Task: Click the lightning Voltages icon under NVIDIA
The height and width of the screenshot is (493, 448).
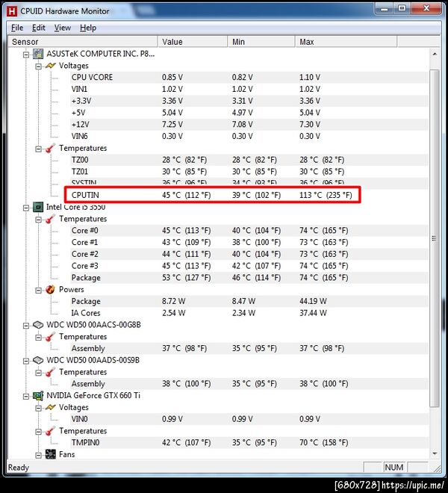Action: pos(50,408)
